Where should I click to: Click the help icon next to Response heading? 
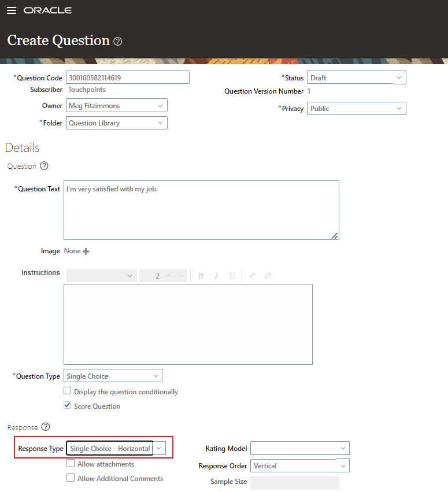[x=46, y=427]
